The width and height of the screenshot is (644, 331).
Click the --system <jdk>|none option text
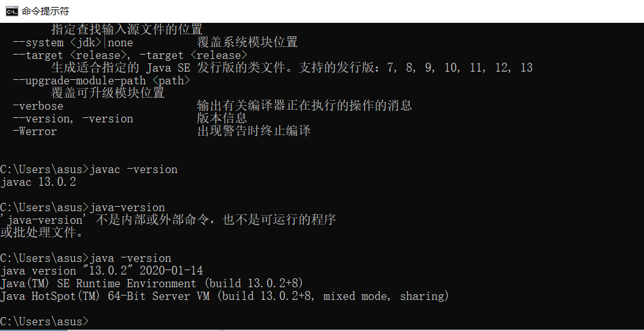[x=73, y=42]
